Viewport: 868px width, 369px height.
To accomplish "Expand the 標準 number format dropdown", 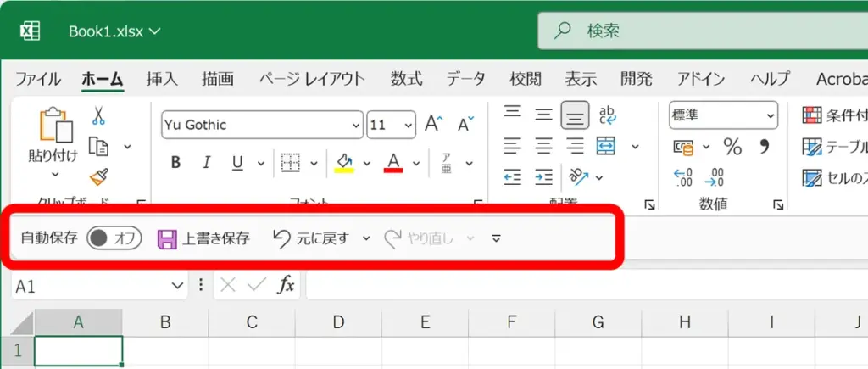I will [771, 115].
